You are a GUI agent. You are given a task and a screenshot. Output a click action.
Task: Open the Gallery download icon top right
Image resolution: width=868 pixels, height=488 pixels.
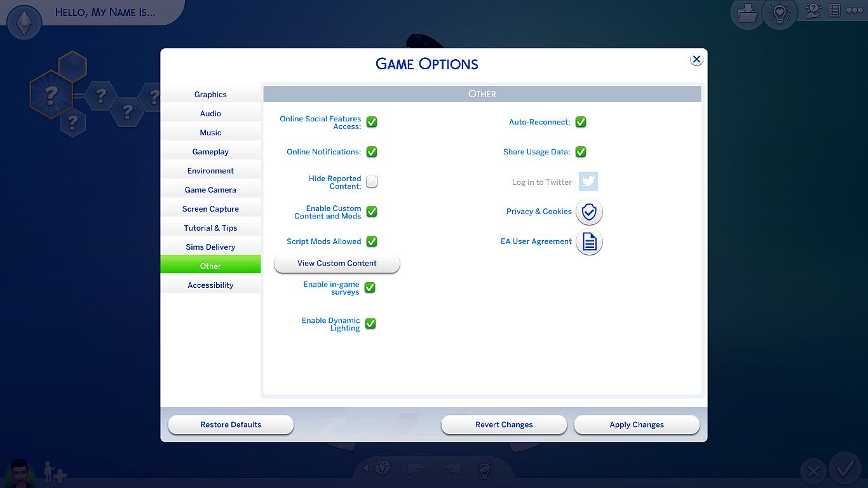point(747,14)
